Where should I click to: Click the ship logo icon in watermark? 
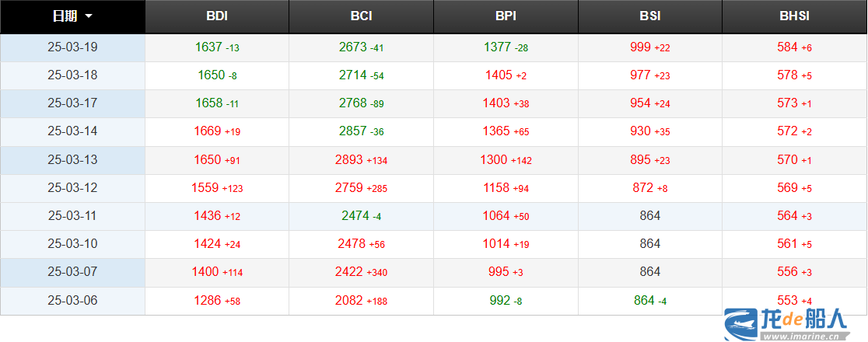coord(740,325)
